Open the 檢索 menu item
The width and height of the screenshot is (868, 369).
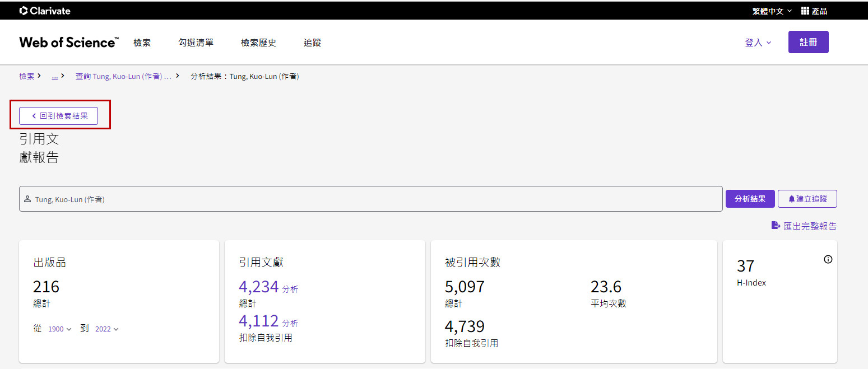coord(142,43)
